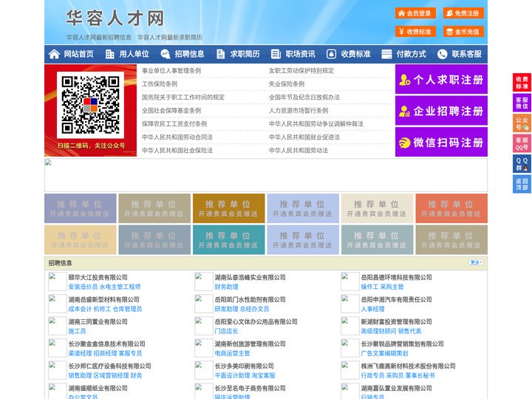Click the red 收费标准 sidebar button
The image size is (532, 399).
tap(522, 83)
